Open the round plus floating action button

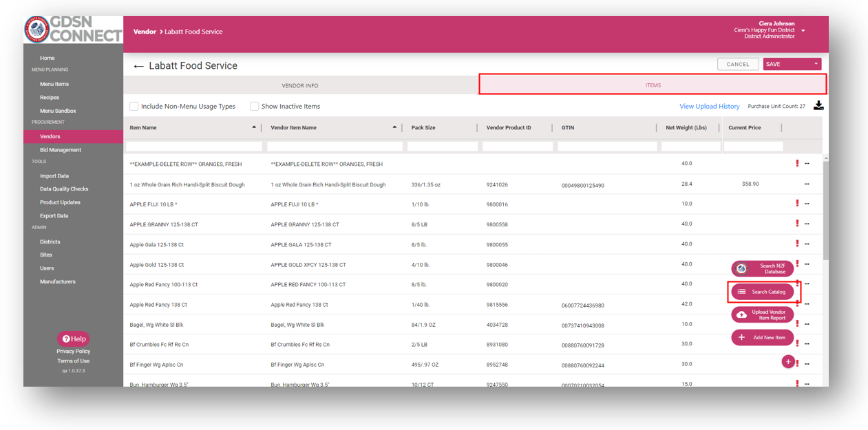click(788, 362)
